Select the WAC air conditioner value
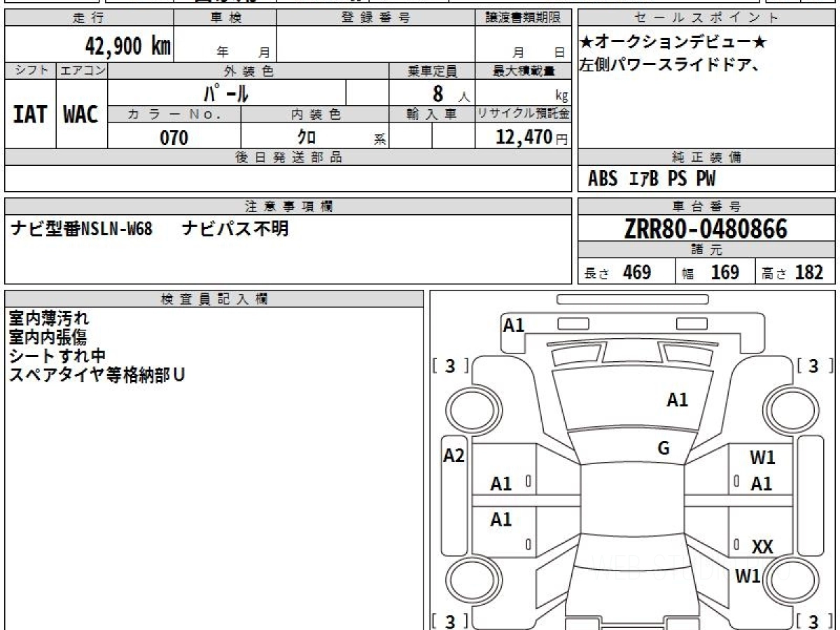 click(x=81, y=115)
